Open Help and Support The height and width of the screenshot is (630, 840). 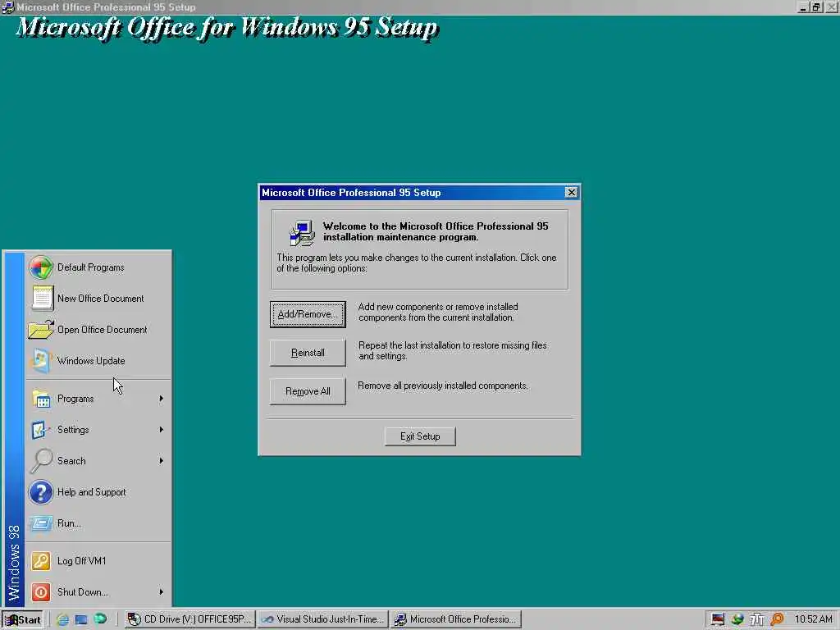(98, 492)
